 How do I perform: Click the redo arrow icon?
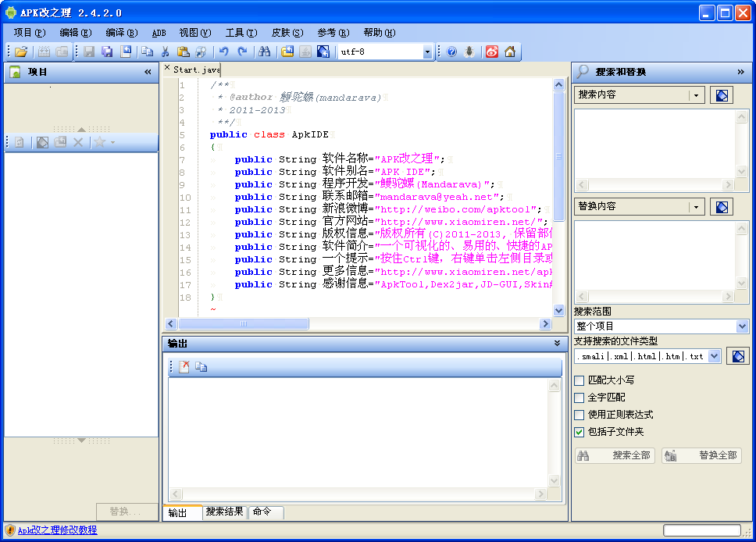pos(242,52)
